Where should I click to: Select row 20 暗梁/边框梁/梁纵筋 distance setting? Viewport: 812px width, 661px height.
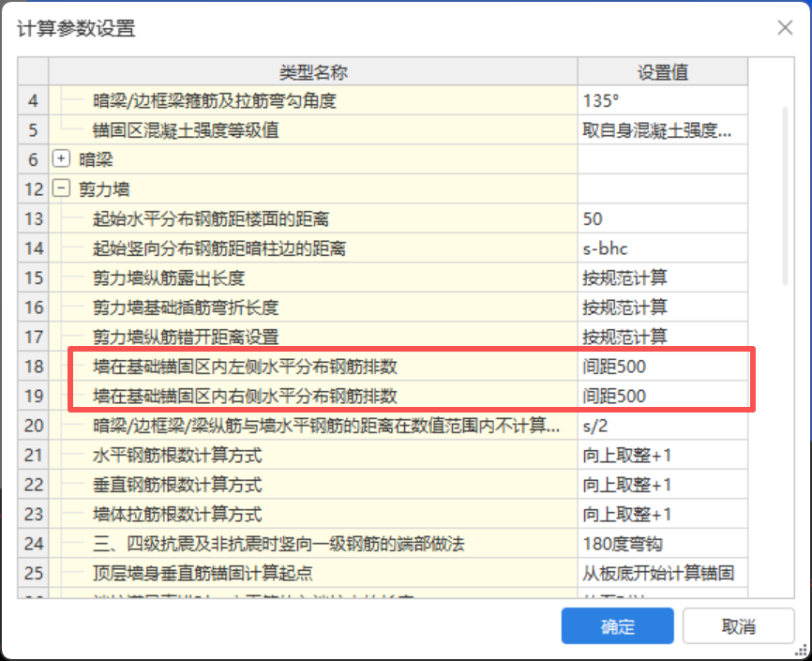(x=313, y=425)
